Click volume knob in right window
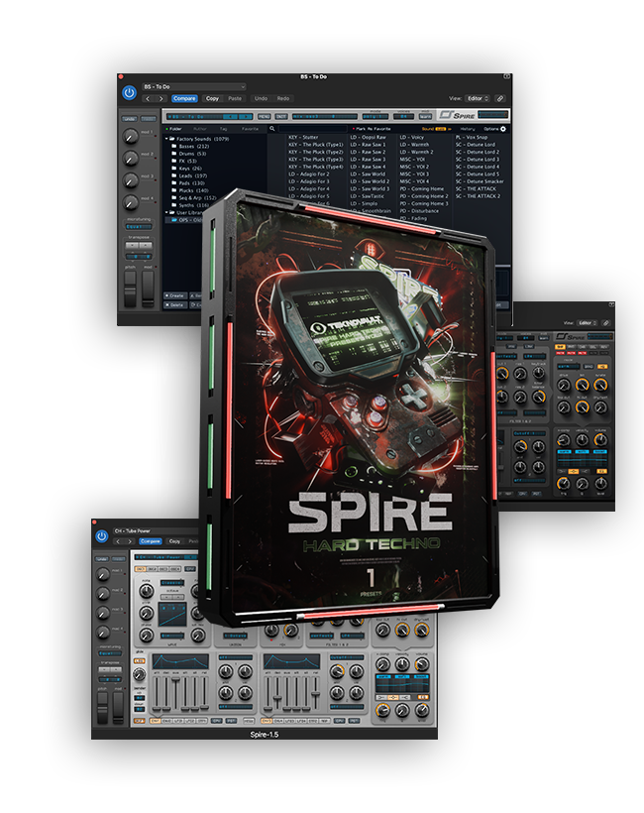The width and height of the screenshot is (644, 813). (x=600, y=440)
